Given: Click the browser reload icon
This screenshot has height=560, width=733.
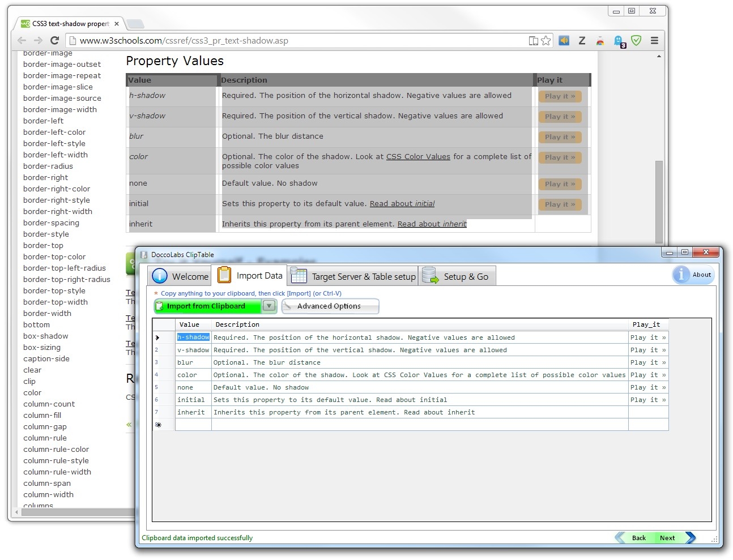Looking at the screenshot, I should click(54, 40).
